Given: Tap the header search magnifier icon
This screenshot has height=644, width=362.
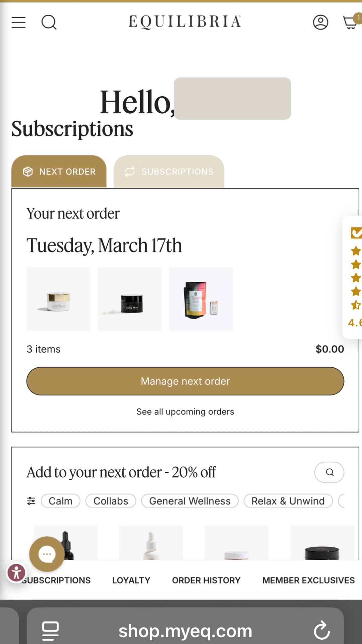Looking at the screenshot, I should point(49,22).
